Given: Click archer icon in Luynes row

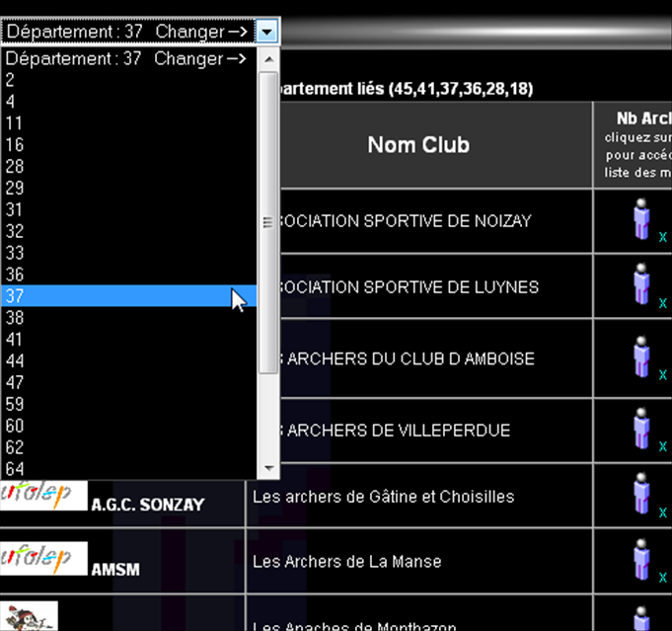Looking at the screenshot, I should pyautogui.click(x=642, y=285).
